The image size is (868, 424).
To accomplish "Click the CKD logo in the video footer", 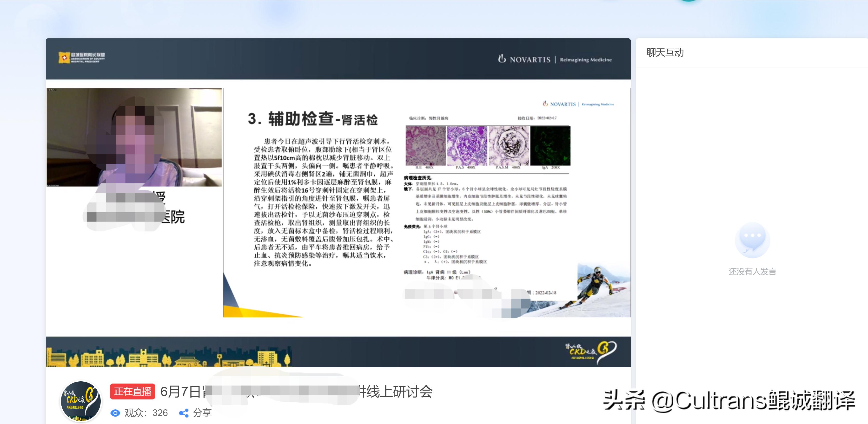I will coord(591,352).
